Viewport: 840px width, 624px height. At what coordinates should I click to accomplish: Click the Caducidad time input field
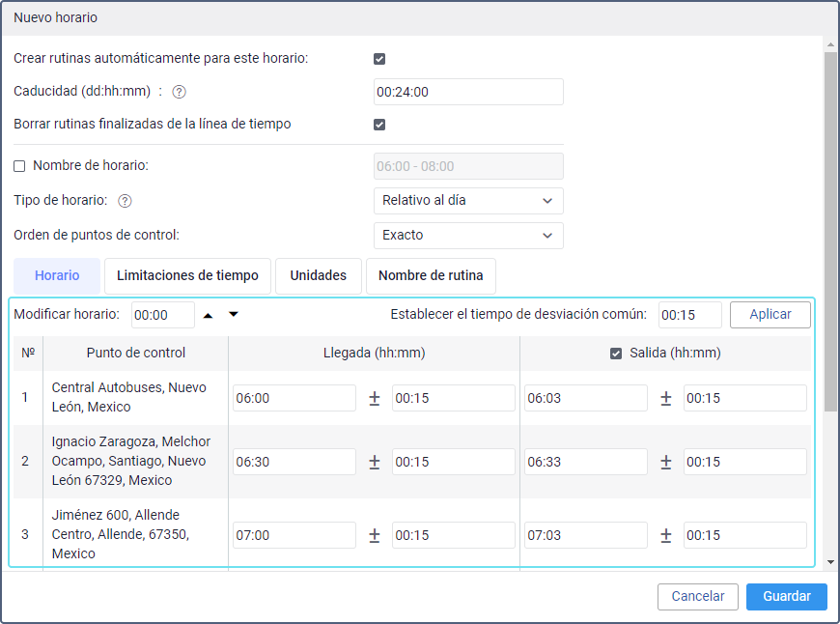(467, 92)
